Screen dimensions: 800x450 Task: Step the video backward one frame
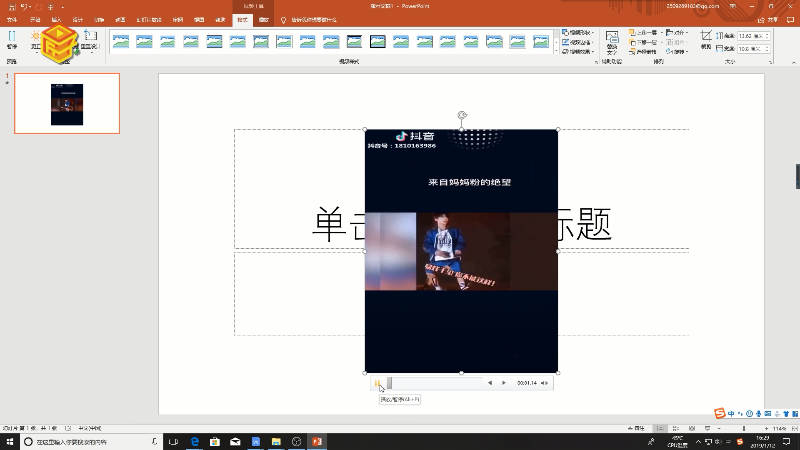489,383
